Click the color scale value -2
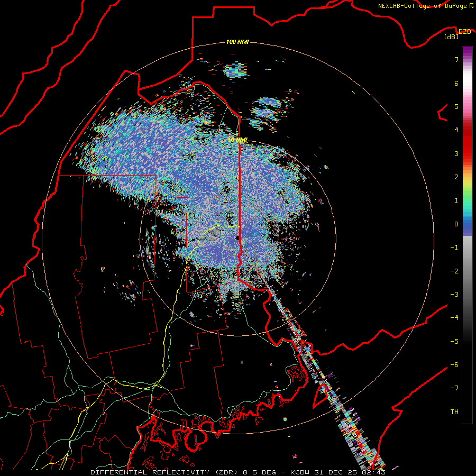This screenshot has height=476, width=476. pos(454,271)
